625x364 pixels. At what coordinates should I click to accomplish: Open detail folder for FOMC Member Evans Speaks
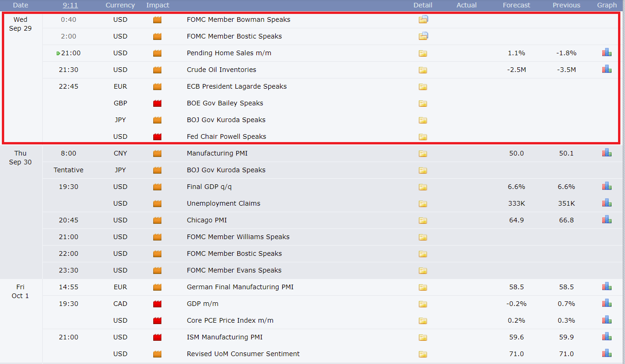point(423,271)
